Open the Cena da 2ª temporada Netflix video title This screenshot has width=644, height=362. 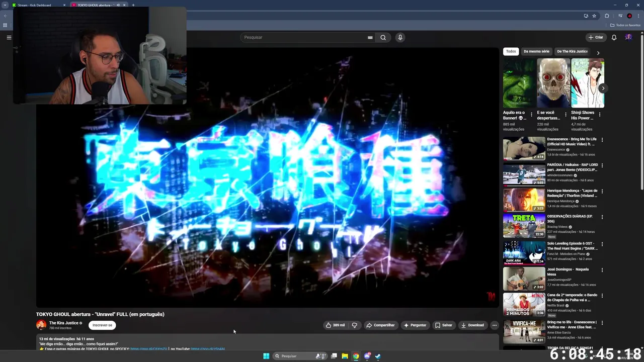(x=572, y=298)
